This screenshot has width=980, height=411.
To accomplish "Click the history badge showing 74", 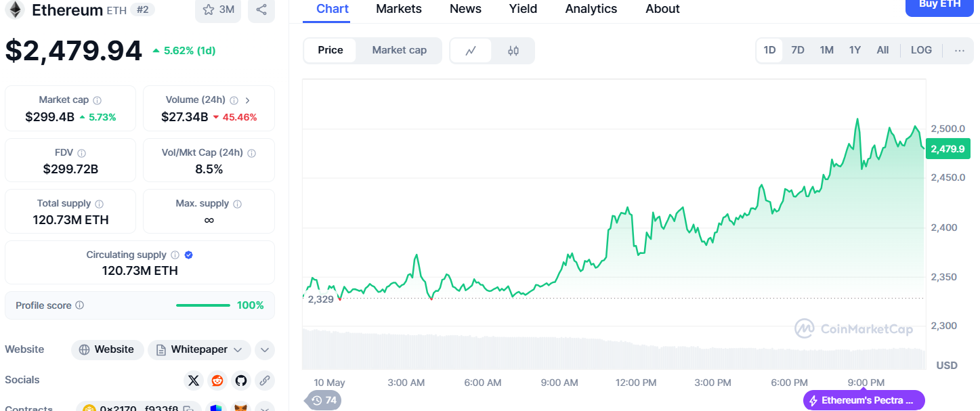I will [324, 400].
